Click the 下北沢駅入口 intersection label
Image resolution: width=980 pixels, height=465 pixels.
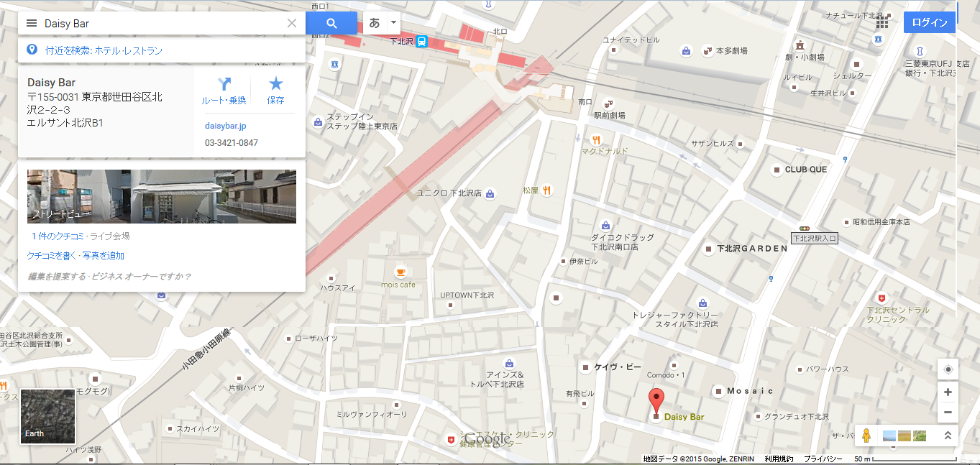[x=815, y=238]
